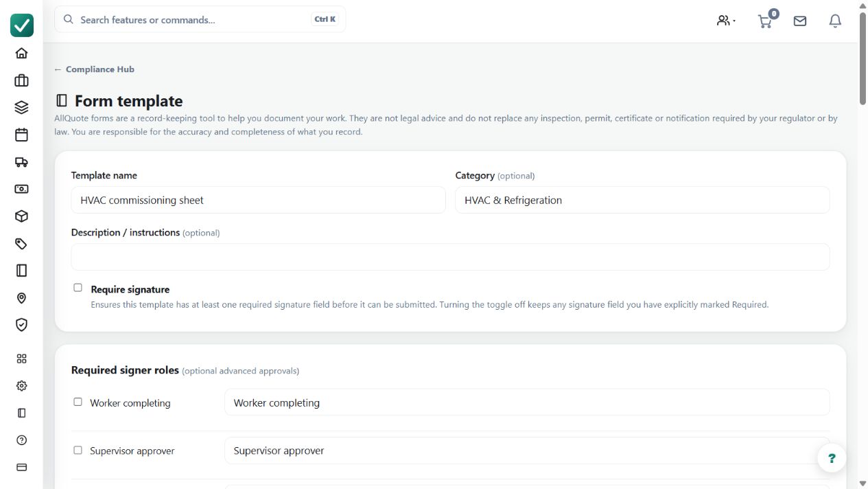Open the apps grid sidebar icon
Viewport: 868px width, 489px height.
click(x=21, y=359)
